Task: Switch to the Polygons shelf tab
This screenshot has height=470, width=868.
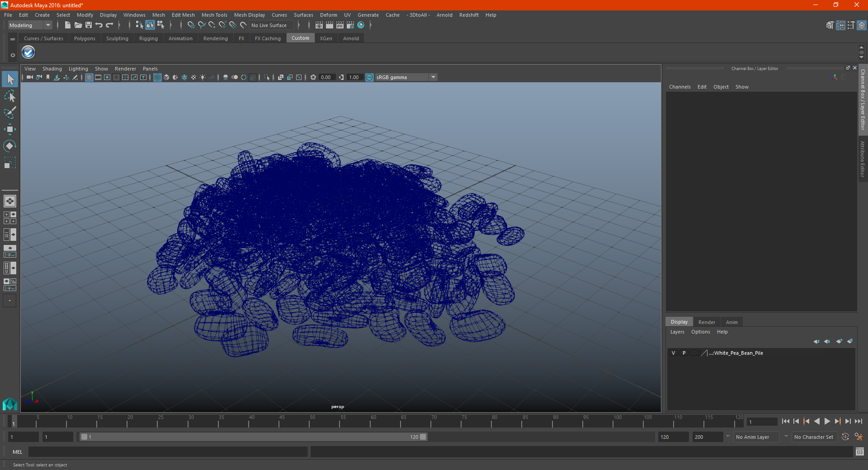Action: [85, 38]
